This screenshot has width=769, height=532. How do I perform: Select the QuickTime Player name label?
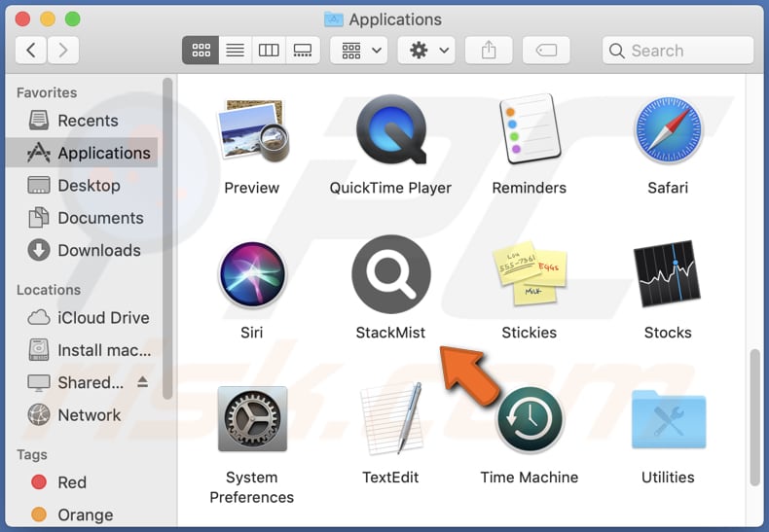pos(391,188)
